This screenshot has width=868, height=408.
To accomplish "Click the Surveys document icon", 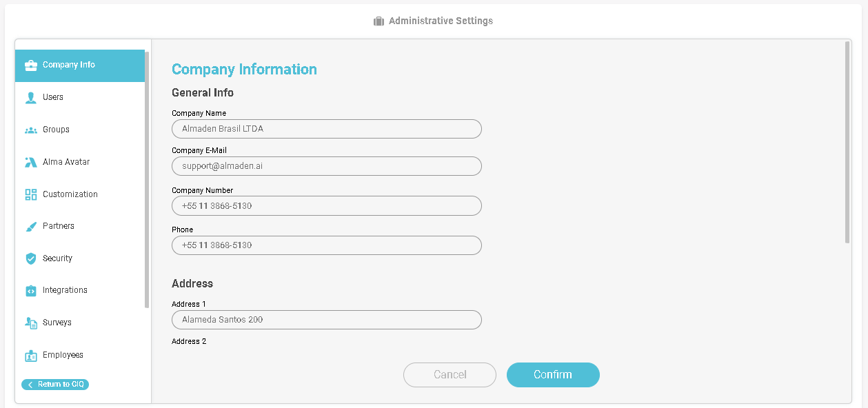I will click(30, 323).
